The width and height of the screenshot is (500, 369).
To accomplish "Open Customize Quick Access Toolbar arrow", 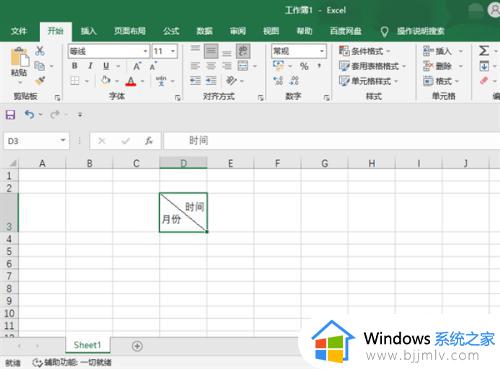I will [x=80, y=115].
